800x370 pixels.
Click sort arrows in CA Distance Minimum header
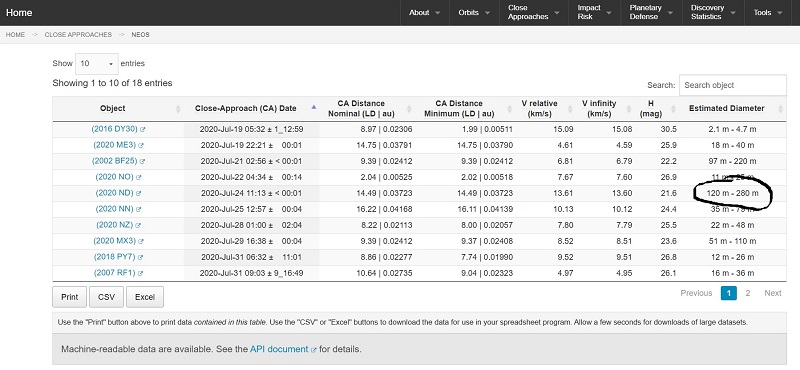[509, 109]
